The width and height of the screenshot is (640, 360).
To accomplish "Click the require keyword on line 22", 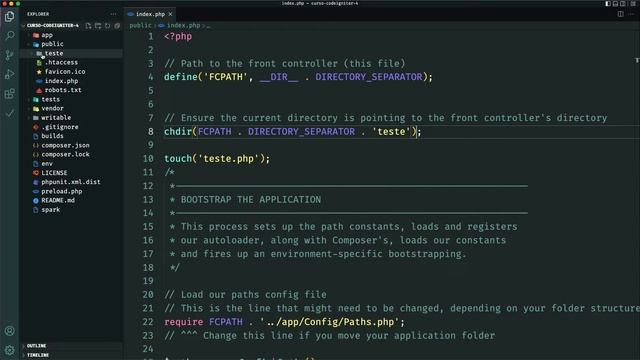I will pos(184,322).
